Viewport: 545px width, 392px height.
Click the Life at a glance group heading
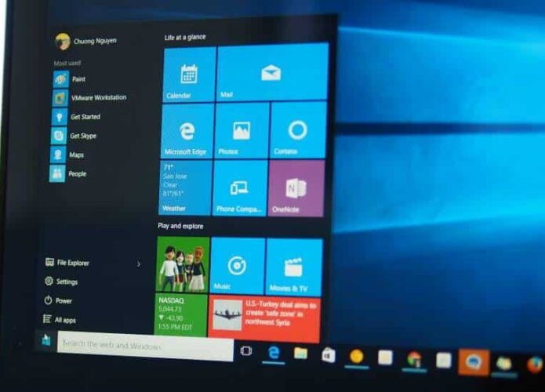coord(185,37)
